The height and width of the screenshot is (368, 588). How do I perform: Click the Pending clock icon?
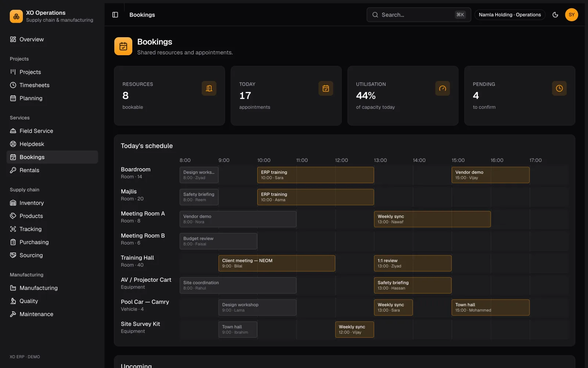click(559, 88)
